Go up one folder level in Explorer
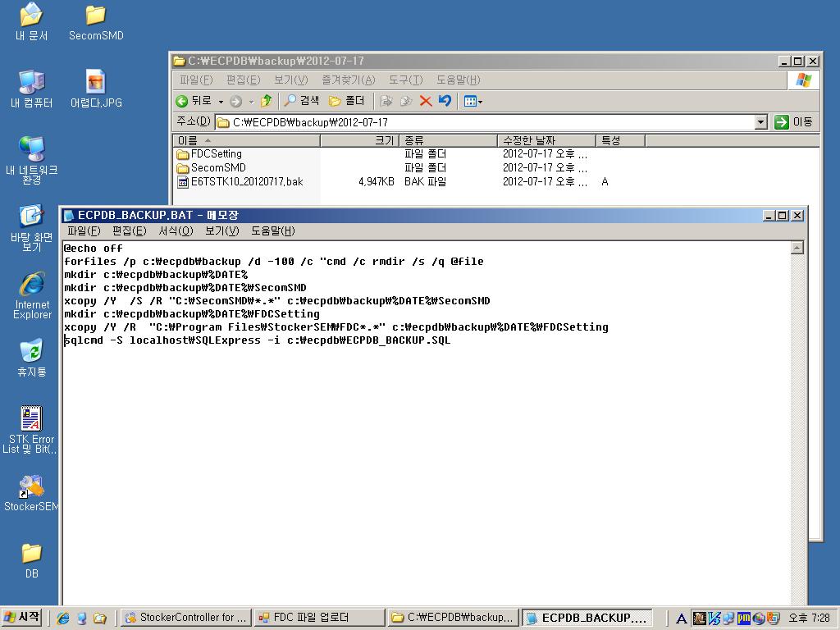 [x=267, y=101]
